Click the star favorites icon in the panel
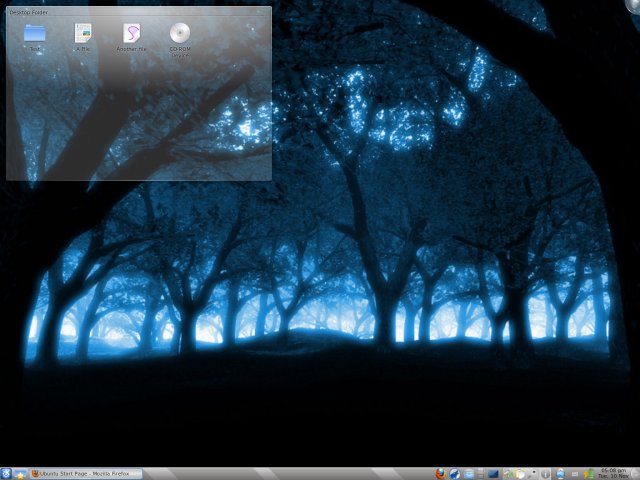This screenshot has height=480, width=640. [20, 475]
